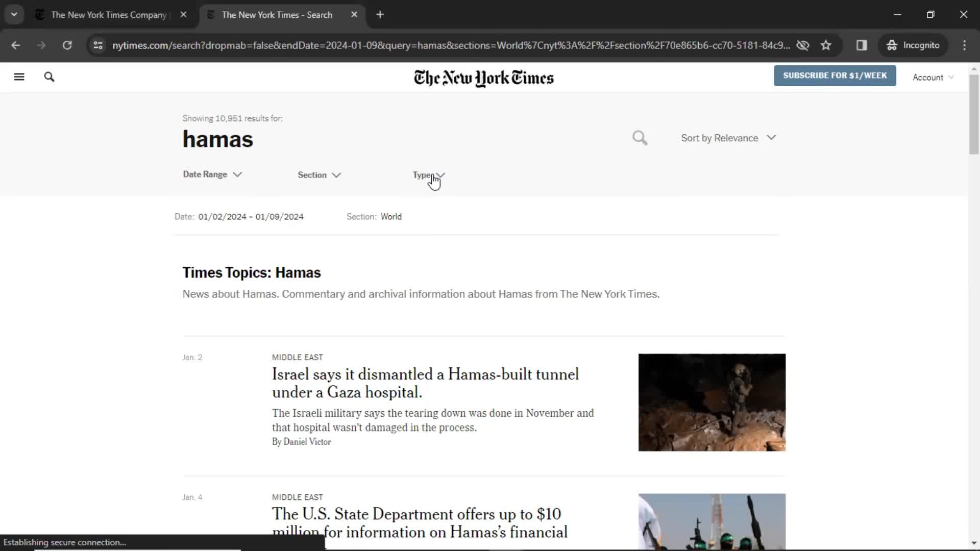The width and height of the screenshot is (980, 551).
Task: Reload the page with refresh icon
Action: [x=67, y=45]
